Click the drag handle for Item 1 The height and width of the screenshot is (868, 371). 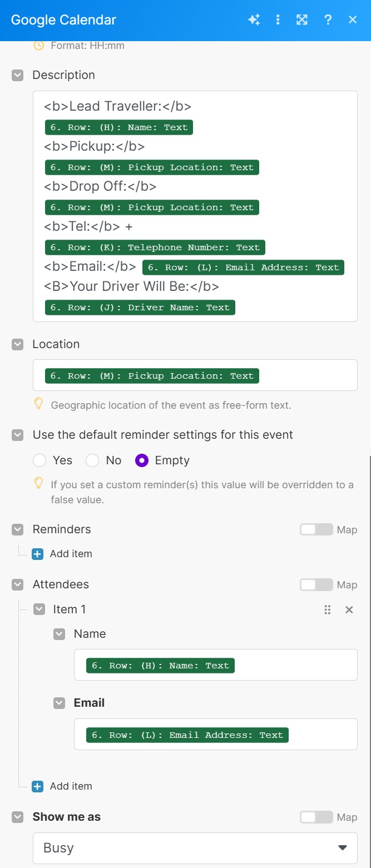tap(328, 610)
